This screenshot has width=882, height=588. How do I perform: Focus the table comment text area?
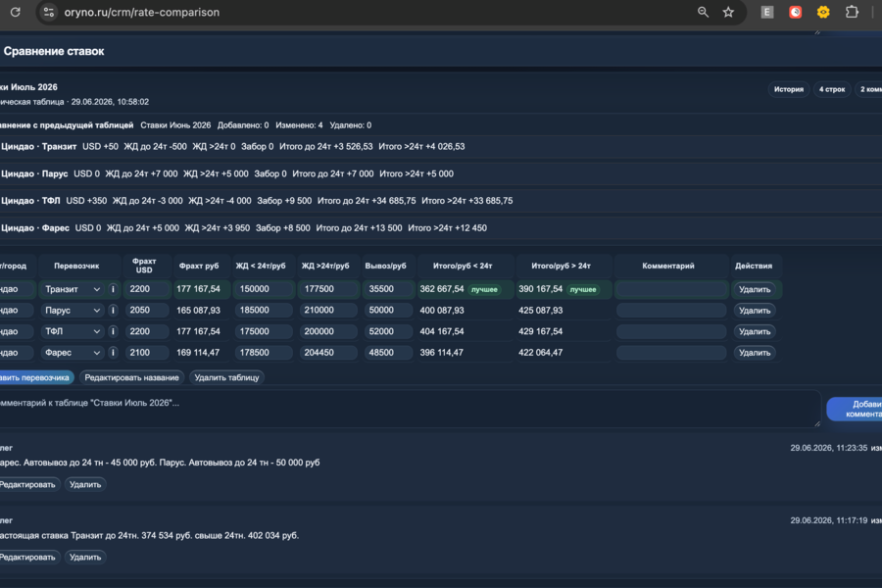click(x=409, y=409)
